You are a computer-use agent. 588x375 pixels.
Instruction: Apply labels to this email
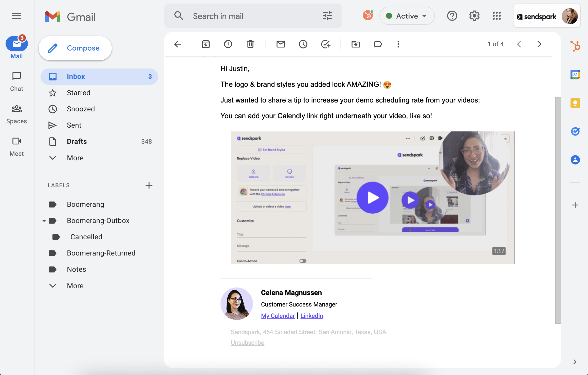click(378, 44)
